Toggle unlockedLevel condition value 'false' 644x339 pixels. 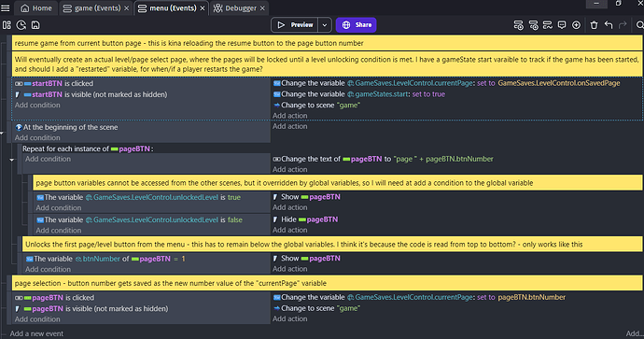[x=235, y=219]
